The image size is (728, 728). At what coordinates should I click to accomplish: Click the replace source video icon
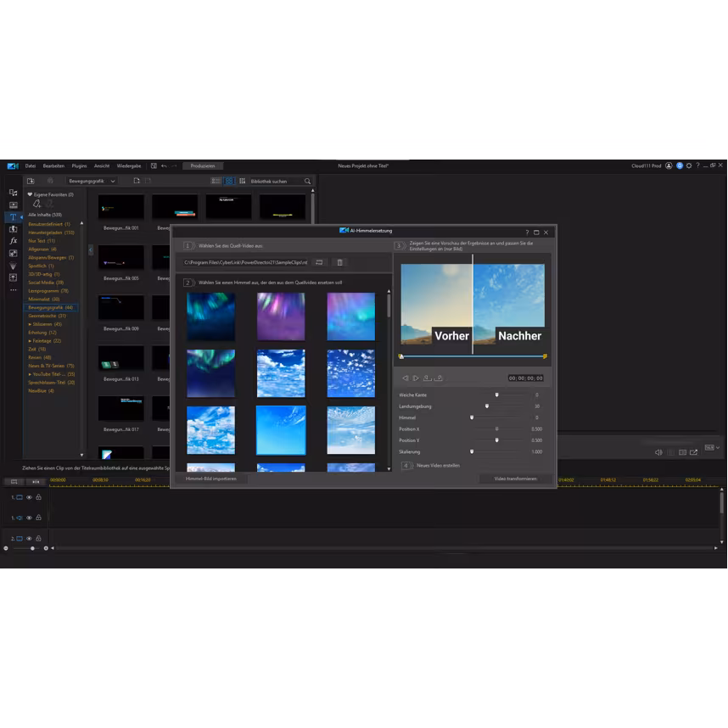319,263
